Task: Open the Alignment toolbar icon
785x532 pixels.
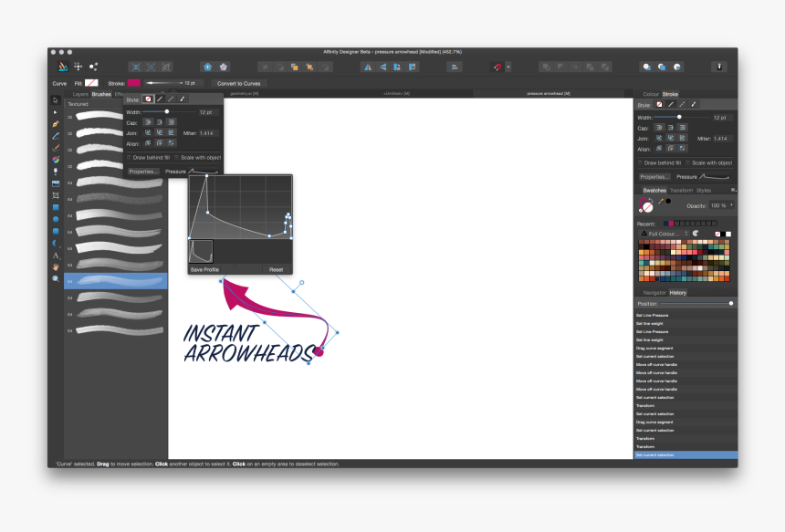Action: [x=455, y=67]
